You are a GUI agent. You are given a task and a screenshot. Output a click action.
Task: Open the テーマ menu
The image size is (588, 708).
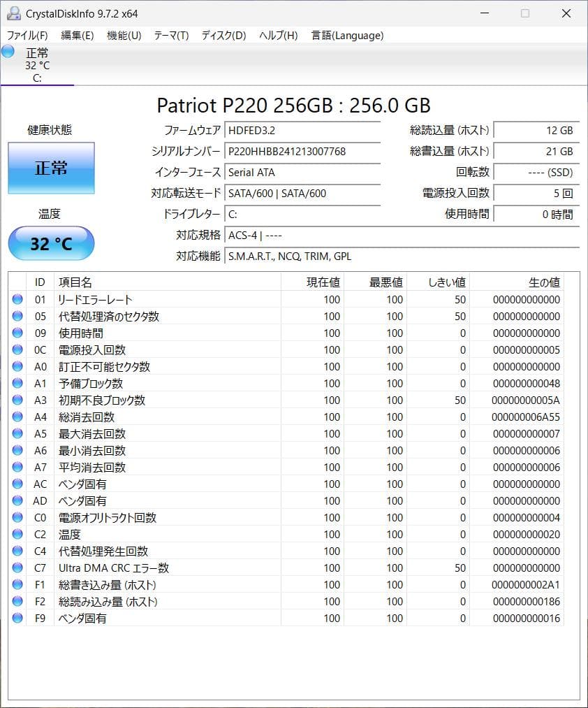pos(170,36)
